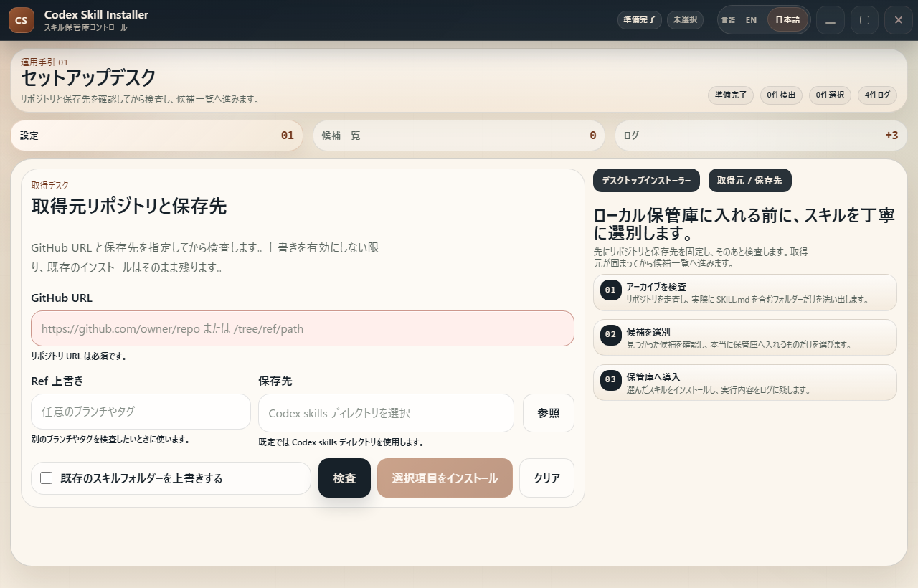This screenshot has width=918, height=588.
Task: Click the 言語 label in the language switcher
Action: 728,20
